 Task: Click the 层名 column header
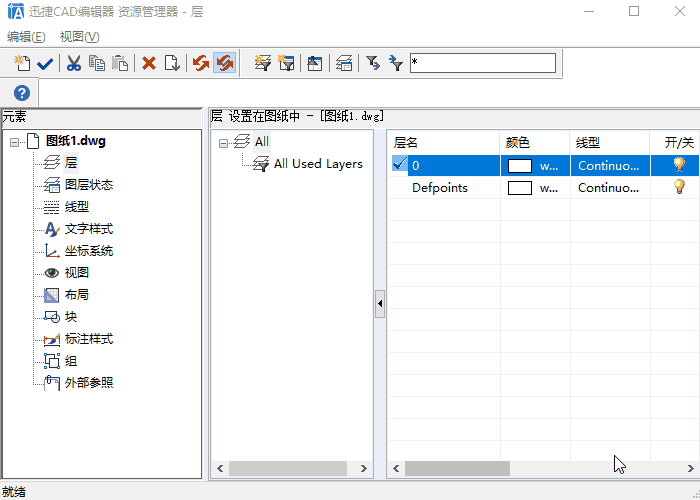point(406,142)
